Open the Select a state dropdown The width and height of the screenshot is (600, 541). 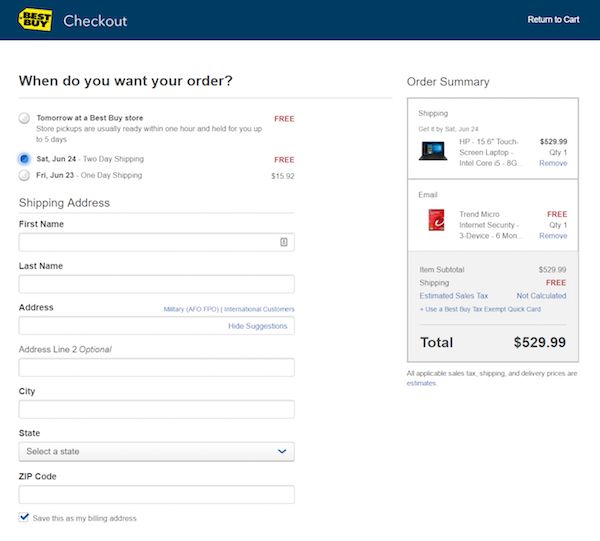[157, 451]
